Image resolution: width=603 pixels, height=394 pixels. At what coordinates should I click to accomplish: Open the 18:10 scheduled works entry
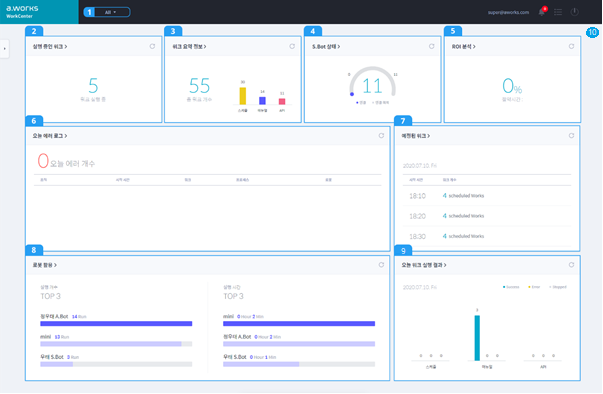tap(447, 196)
